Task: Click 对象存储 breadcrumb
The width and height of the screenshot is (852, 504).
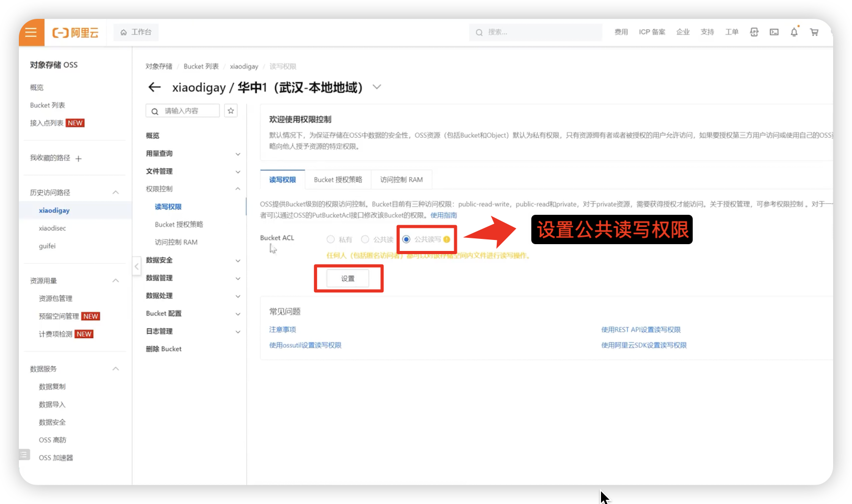Action: [x=159, y=67]
